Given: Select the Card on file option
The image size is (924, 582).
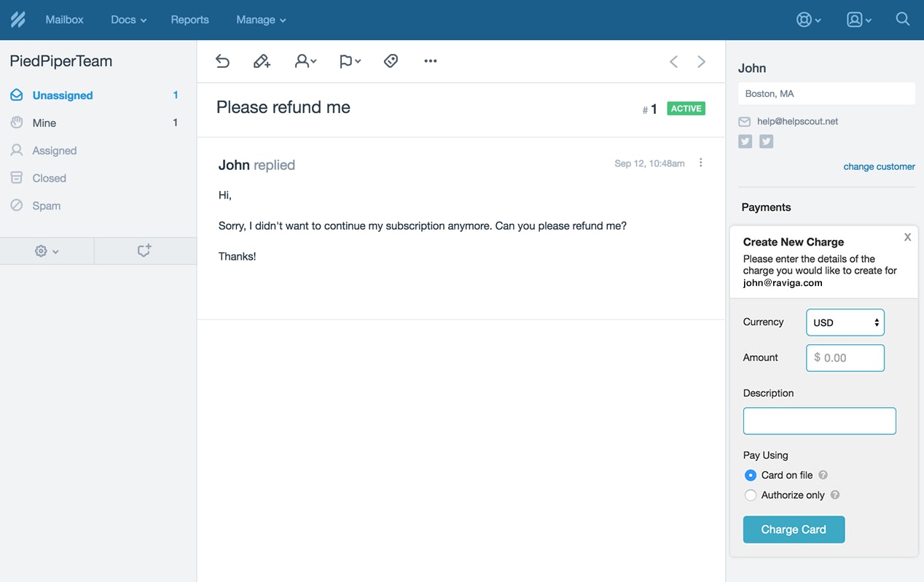Looking at the screenshot, I should (751, 476).
